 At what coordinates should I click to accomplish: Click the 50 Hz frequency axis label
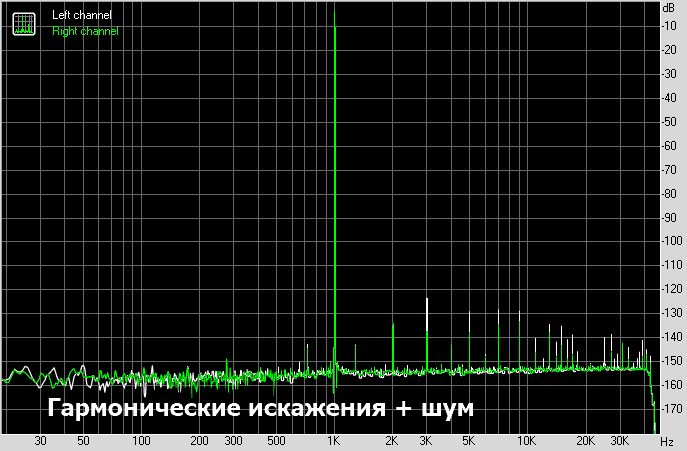83,440
